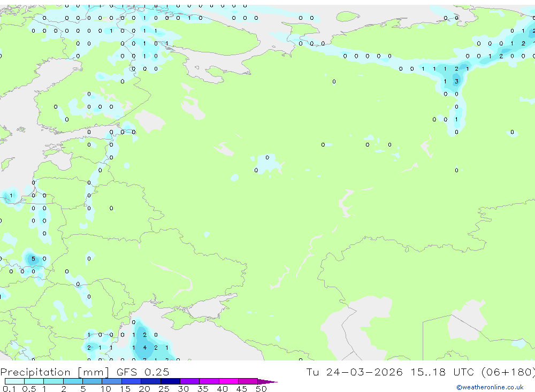Screen dimensions: 535x392
Task: Select the legend label '15'
Action: [x=125, y=389]
